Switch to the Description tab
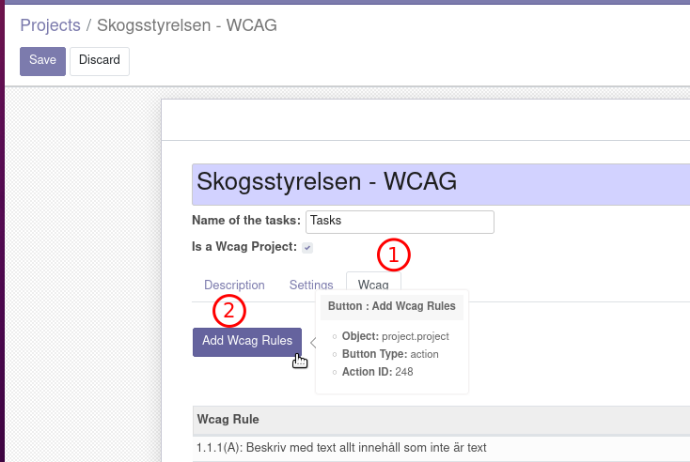 coord(234,285)
